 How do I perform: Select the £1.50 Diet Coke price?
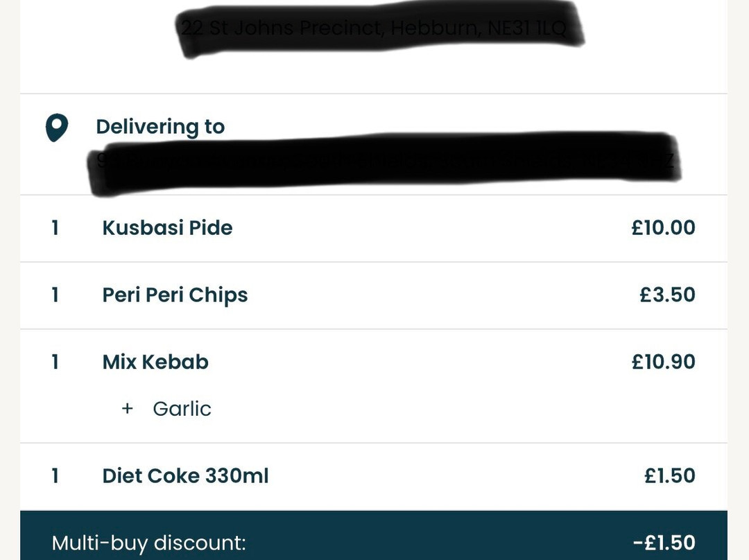pos(669,476)
